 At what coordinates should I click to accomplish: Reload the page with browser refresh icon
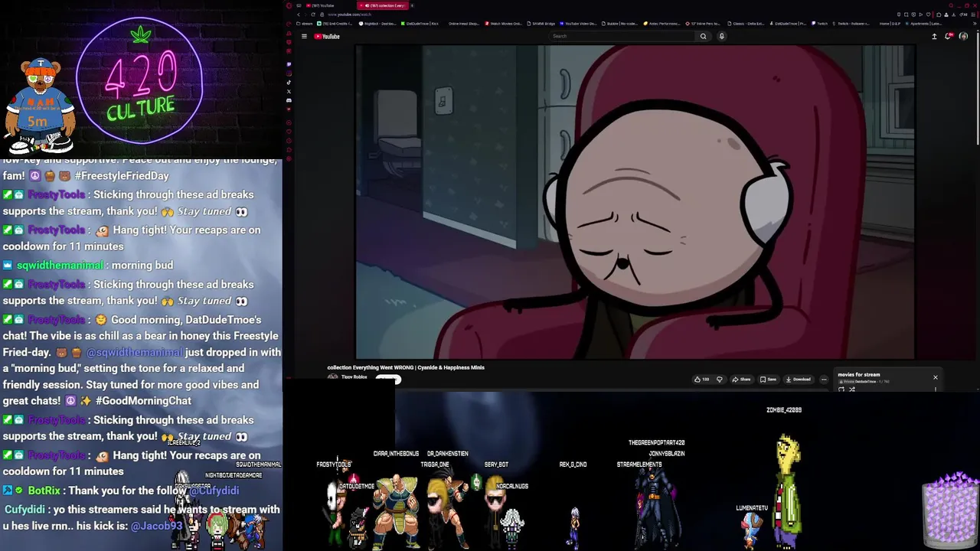[x=313, y=15]
